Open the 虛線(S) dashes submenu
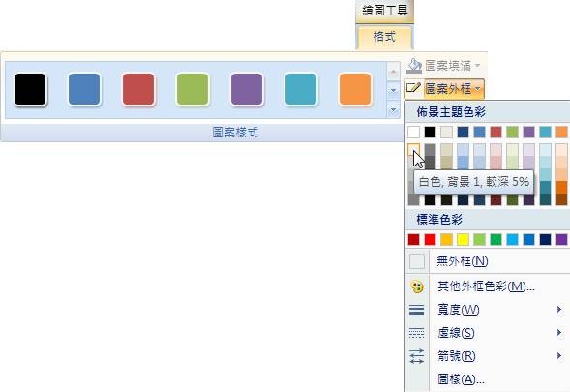570x392 pixels. (488, 333)
